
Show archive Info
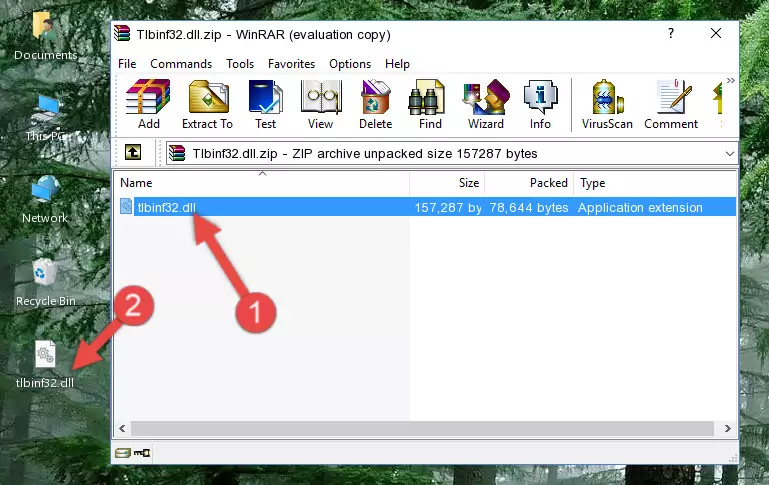(x=540, y=104)
